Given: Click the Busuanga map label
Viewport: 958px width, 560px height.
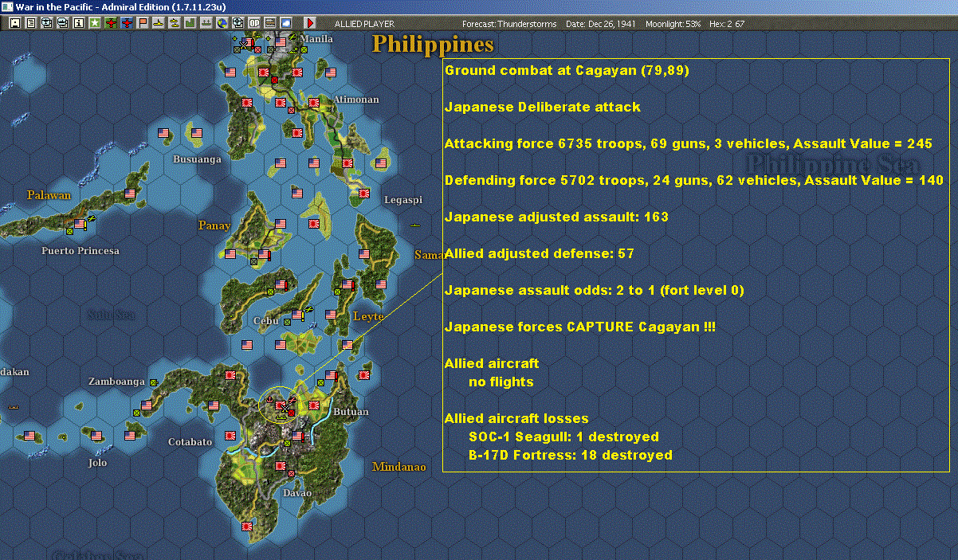Looking at the screenshot, I should (x=198, y=159).
